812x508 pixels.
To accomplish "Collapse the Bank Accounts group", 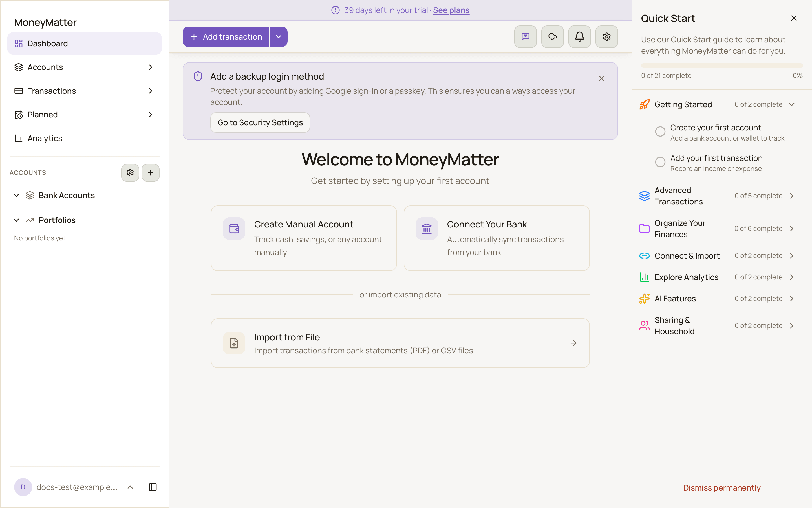I will 16,195.
